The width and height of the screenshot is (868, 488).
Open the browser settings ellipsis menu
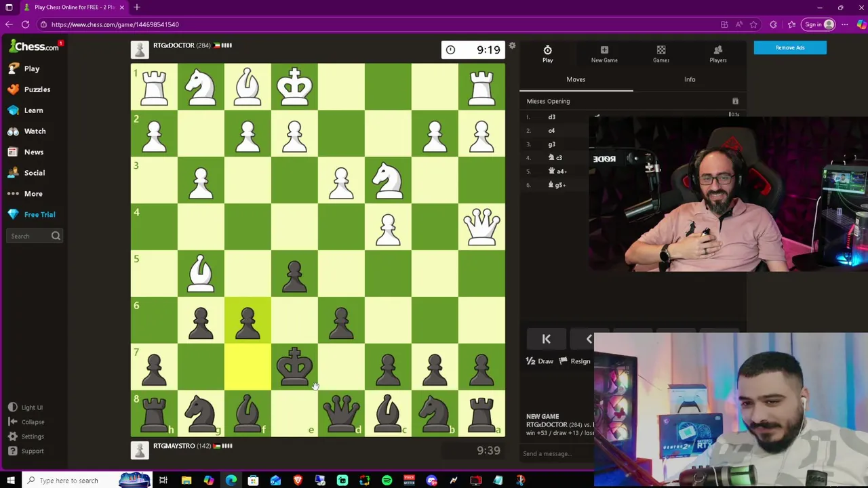[x=844, y=24]
